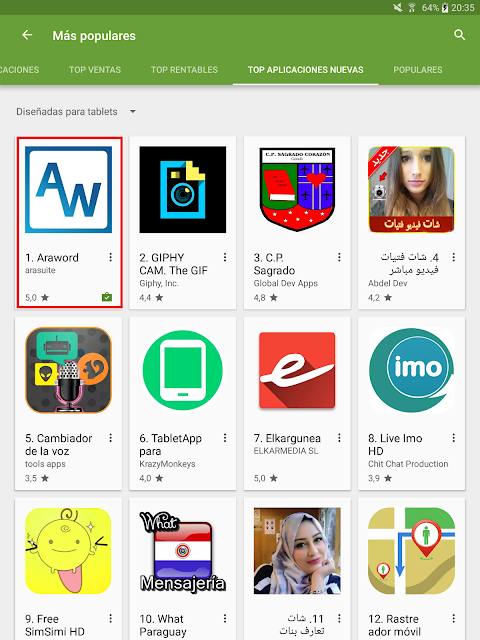
Task: Open overflow menu for Araword
Action: (x=111, y=257)
